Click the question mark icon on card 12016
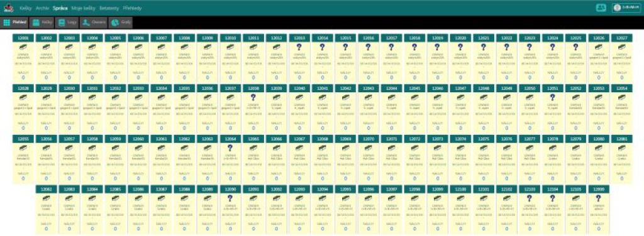The width and height of the screenshot is (644, 236). point(369,47)
